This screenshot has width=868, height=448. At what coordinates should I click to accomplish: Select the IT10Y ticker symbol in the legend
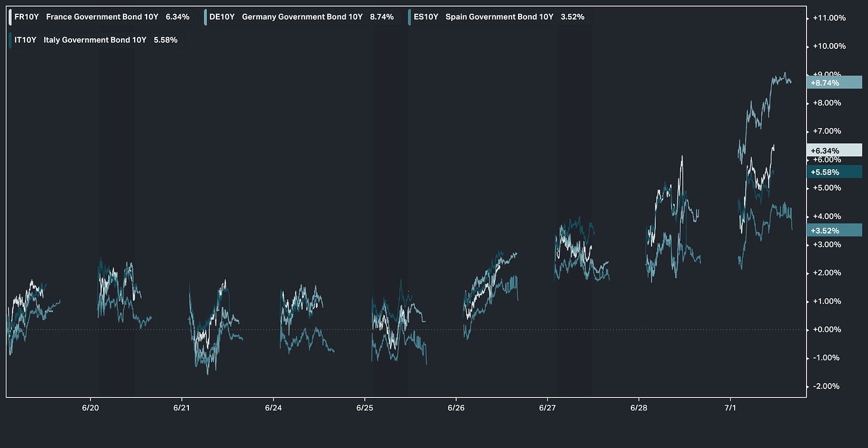26,40
